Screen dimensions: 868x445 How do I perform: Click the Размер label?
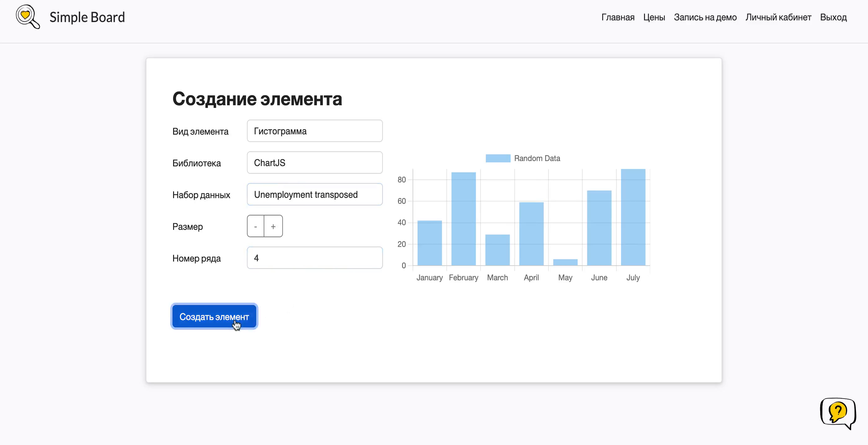click(187, 227)
